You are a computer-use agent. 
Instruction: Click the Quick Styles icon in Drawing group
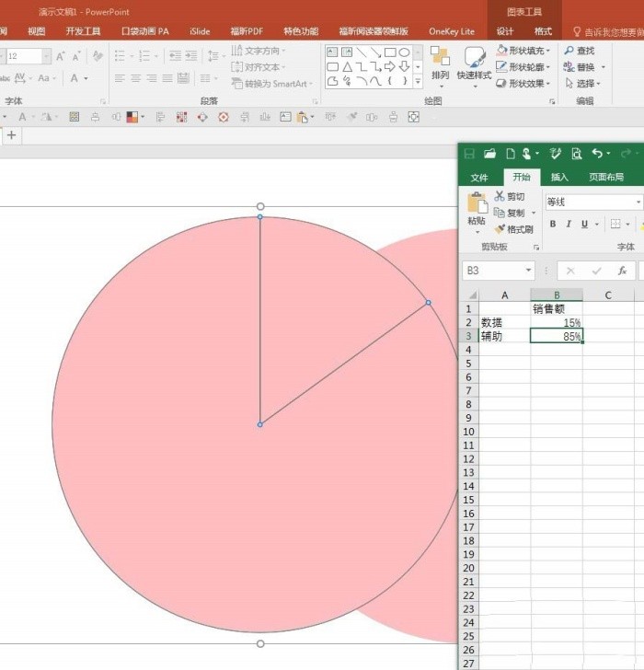click(x=474, y=58)
